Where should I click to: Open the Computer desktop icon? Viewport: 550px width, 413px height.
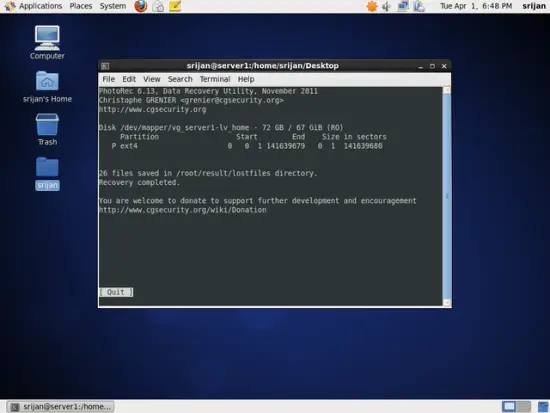pyautogui.click(x=47, y=42)
